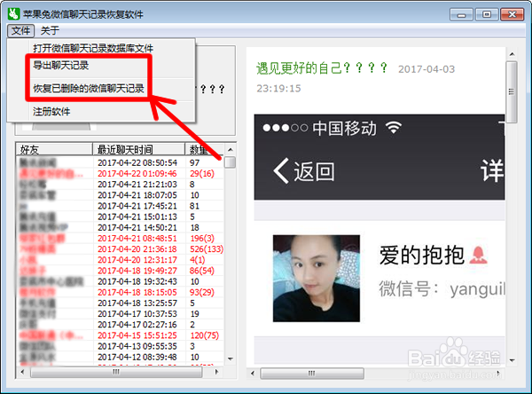This screenshot has height=394, width=532.
Task: Click message count 526(133)
Action: pyautogui.click(x=207, y=249)
